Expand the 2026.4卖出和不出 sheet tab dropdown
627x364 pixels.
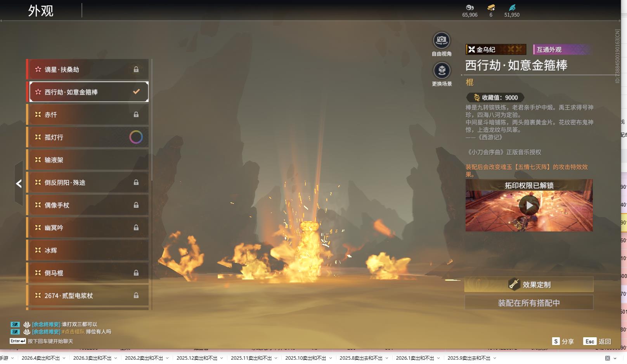pyautogui.click(x=64, y=358)
